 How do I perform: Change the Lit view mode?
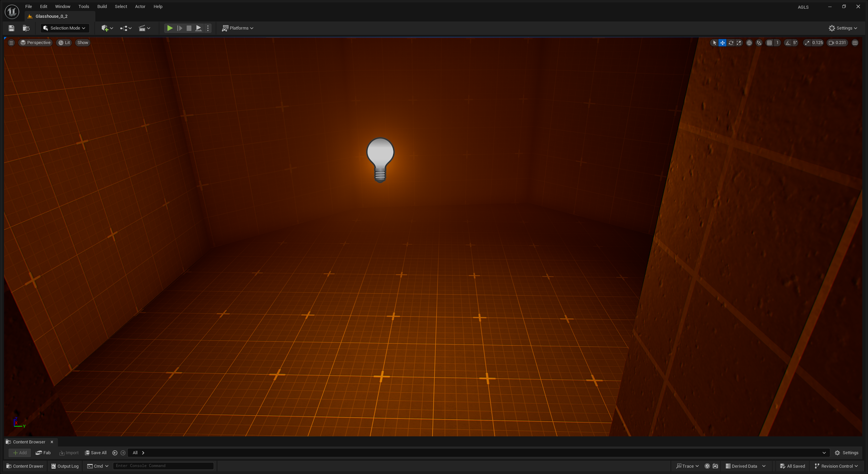64,43
